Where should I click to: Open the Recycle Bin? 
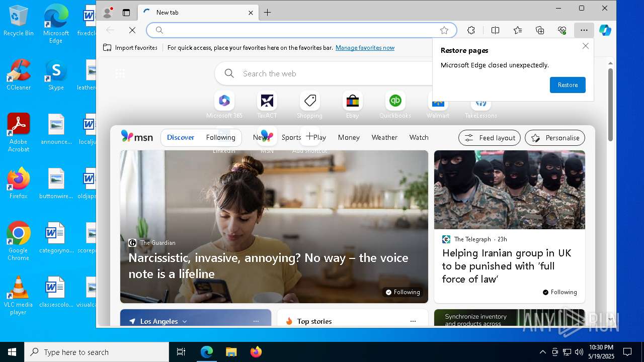[19, 21]
